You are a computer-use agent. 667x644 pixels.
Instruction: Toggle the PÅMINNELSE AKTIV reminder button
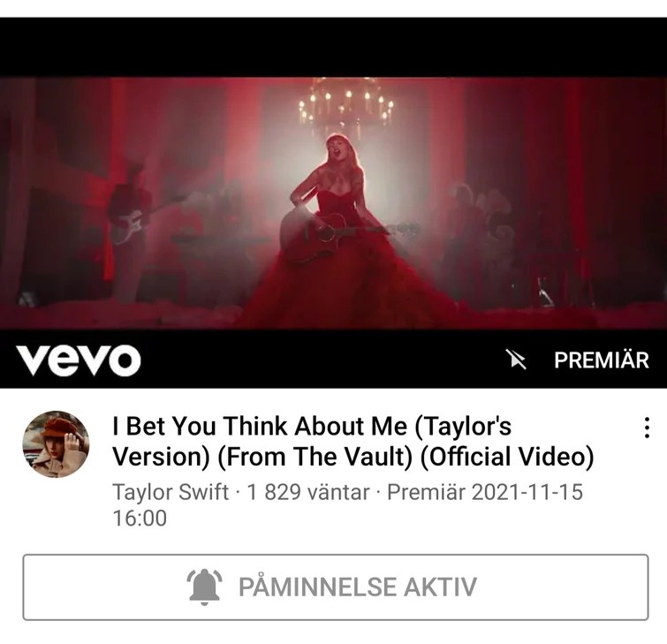[335, 587]
